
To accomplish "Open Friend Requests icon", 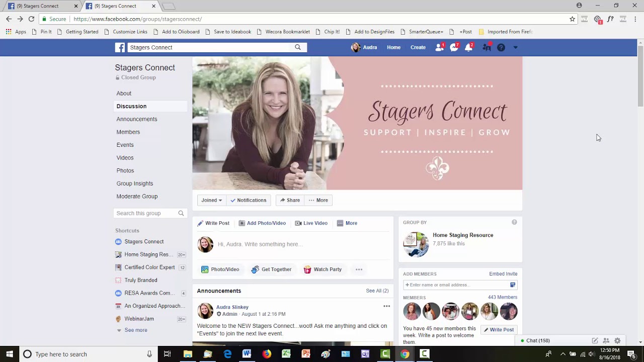I will pyautogui.click(x=439, y=47).
